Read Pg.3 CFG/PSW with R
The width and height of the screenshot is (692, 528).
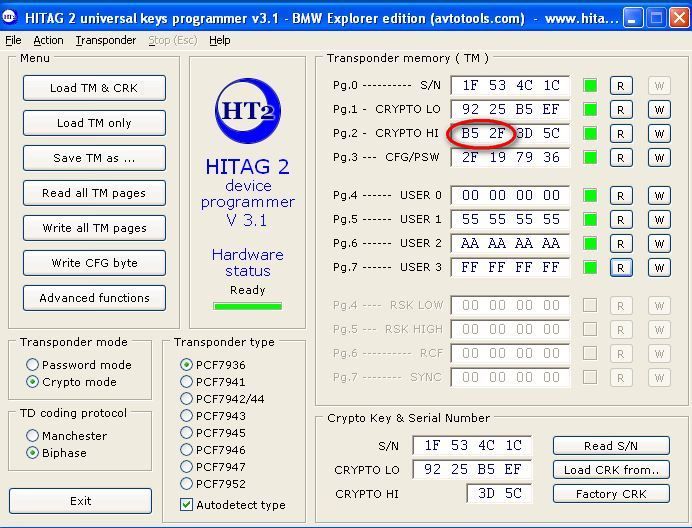pos(621,158)
